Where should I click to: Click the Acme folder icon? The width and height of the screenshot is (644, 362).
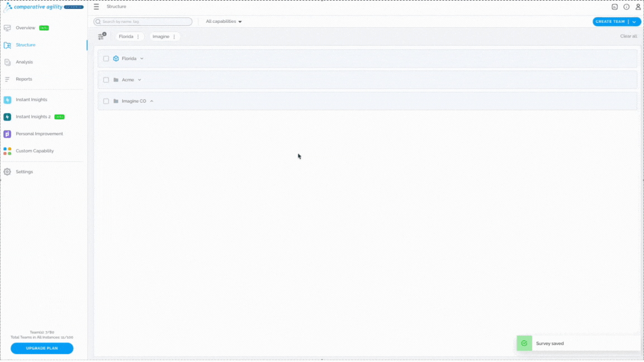(116, 80)
